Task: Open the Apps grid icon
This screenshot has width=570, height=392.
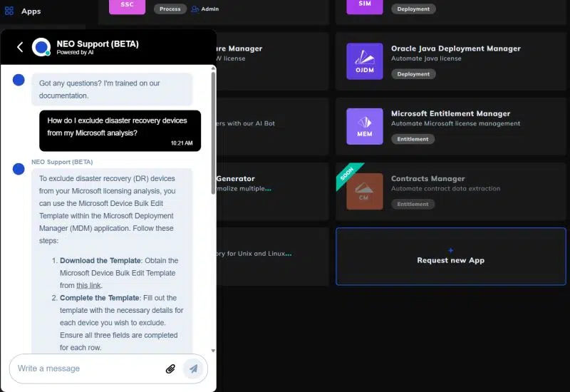Action: coord(9,11)
